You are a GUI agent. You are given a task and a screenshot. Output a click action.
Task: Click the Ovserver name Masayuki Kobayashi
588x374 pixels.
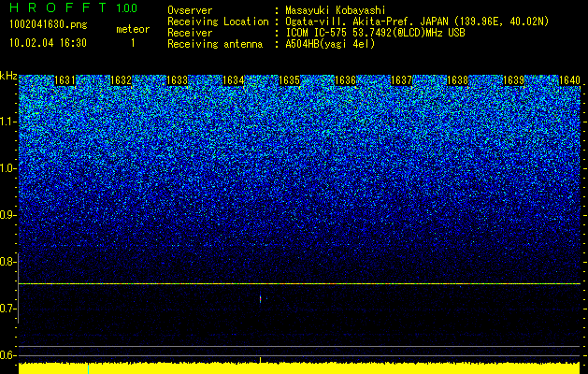click(x=335, y=10)
